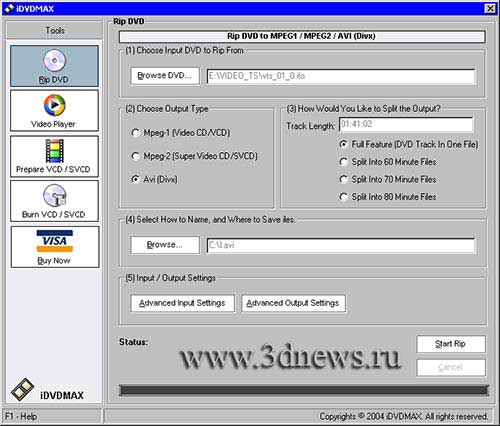Click the Copyrights 2004 iDVDMAX status text

point(403,416)
